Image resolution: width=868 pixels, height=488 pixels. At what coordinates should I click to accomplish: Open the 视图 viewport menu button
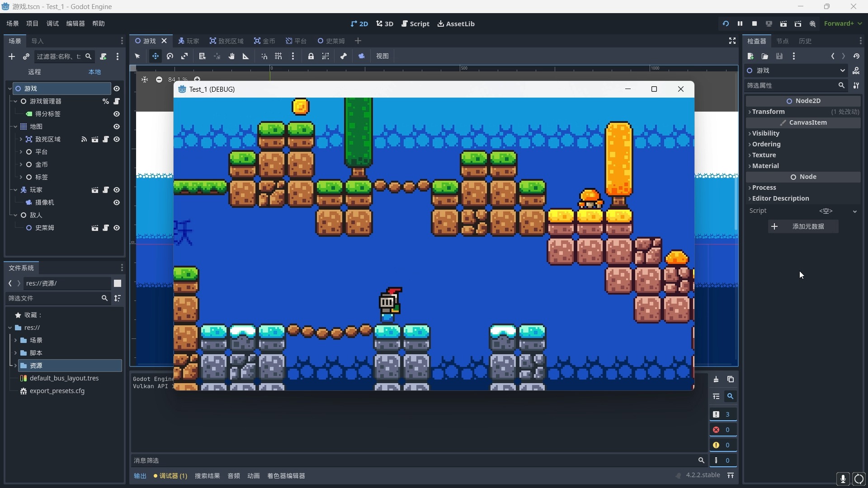pos(382,56)
